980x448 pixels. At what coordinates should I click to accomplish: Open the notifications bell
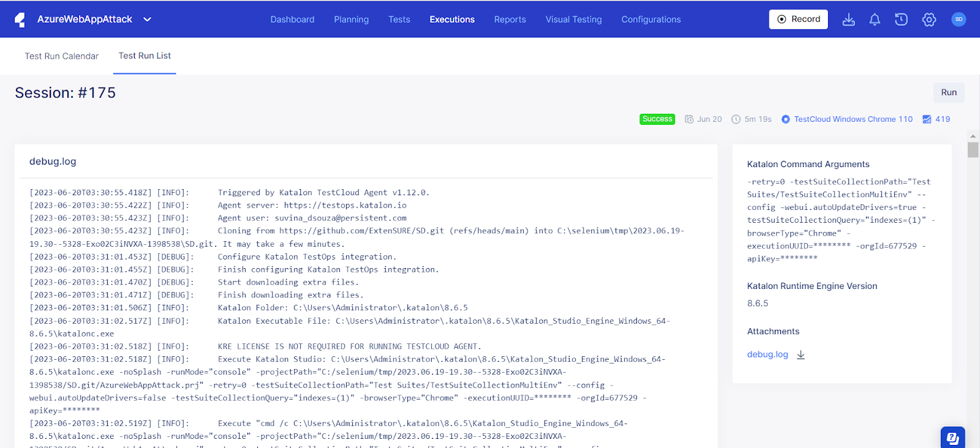point(875,20)
